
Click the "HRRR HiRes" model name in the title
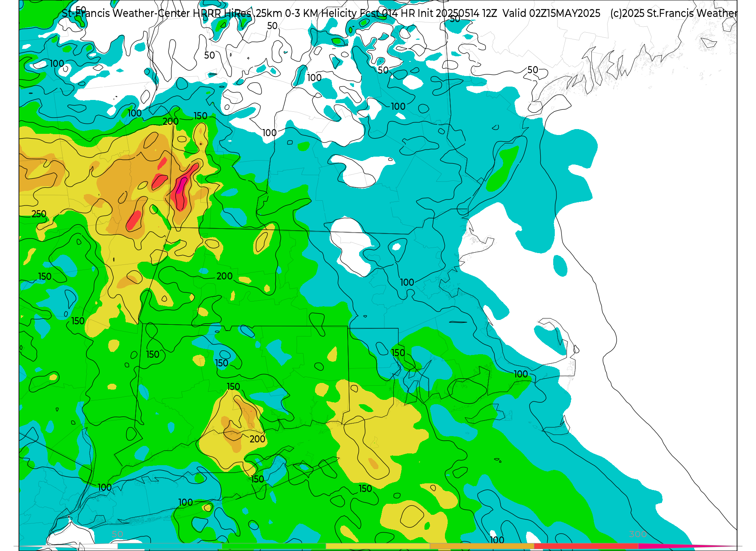222,13
